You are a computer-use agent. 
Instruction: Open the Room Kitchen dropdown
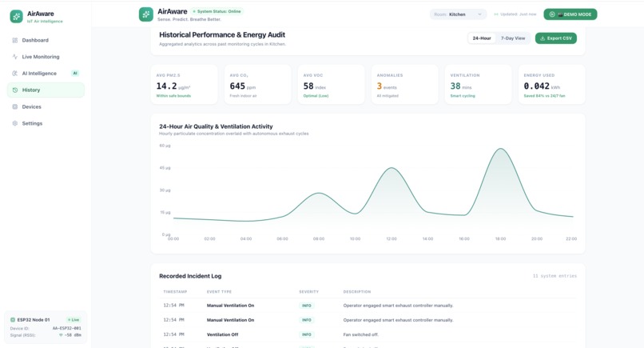tap(458, 14)
